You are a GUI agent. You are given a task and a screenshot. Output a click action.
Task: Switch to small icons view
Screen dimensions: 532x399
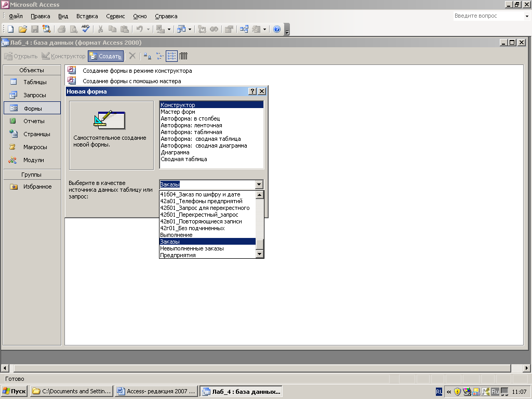(x=159, y=56)
